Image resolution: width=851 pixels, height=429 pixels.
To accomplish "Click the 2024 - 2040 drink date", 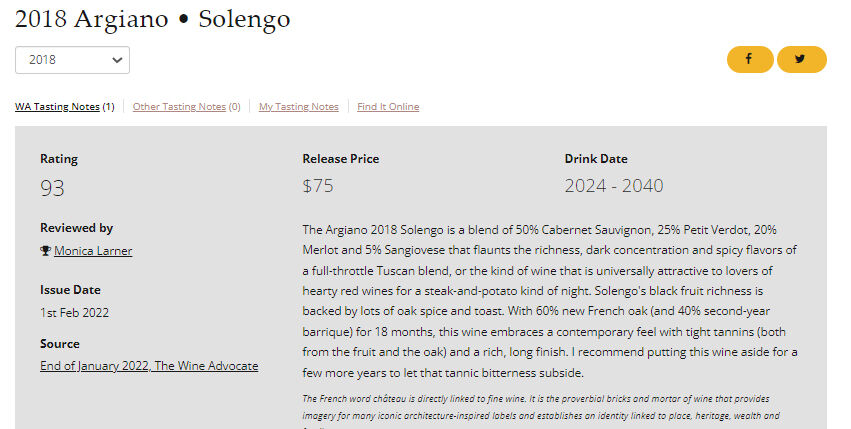I will [x=613, y=186].
